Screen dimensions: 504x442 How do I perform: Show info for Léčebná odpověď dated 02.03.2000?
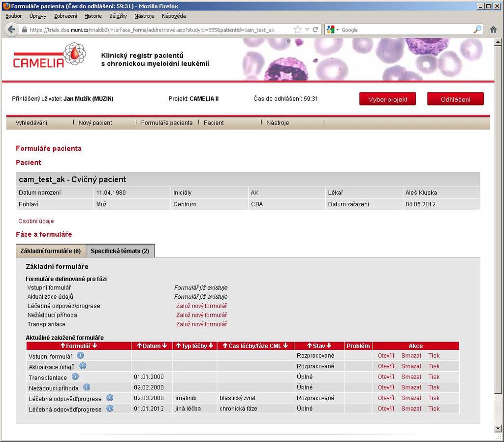(x=110, y=398)
